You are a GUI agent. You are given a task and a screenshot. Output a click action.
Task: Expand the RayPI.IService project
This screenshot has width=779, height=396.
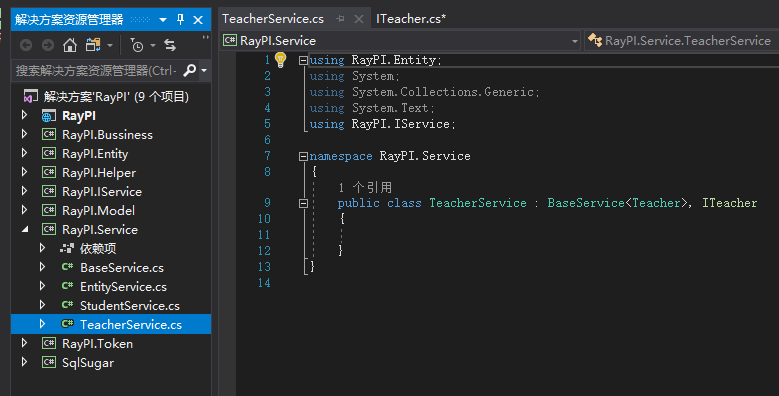coord(24,191)
